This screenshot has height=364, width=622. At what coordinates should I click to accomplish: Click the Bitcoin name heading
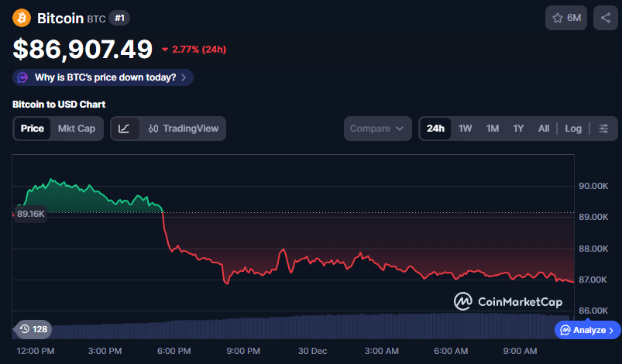tap(60, 19)
